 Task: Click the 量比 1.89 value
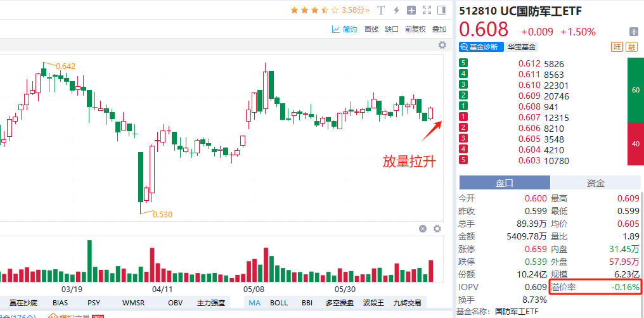[x=631, y=236]
